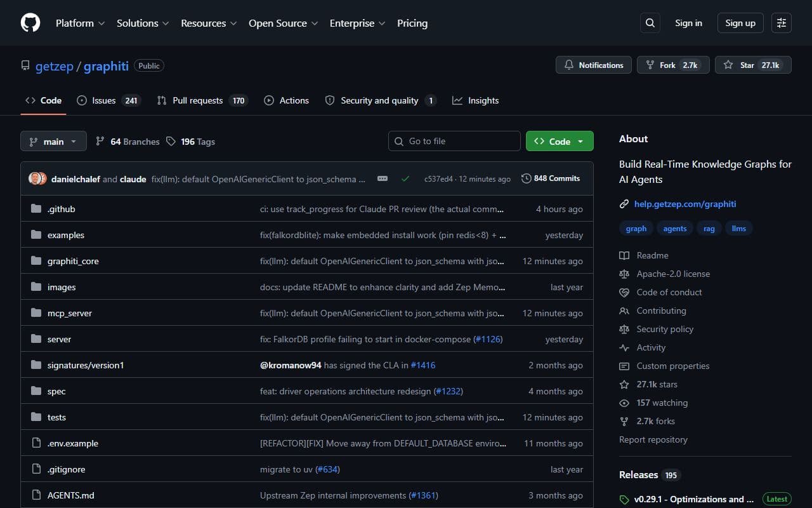The height and width of the screenshot is (508, 812).
Task: Click the folder icon for graphiti_core
Action: [x=36, y=261]
